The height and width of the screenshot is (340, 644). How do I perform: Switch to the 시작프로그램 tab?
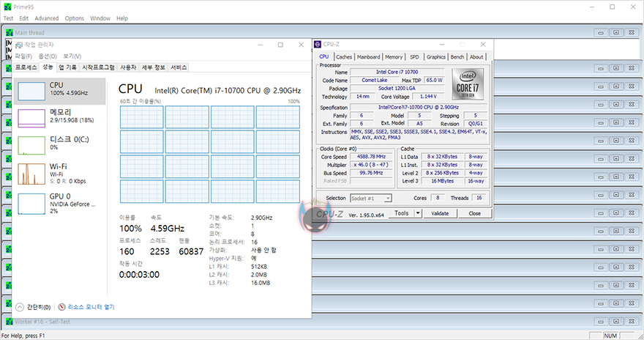point(98,67)
